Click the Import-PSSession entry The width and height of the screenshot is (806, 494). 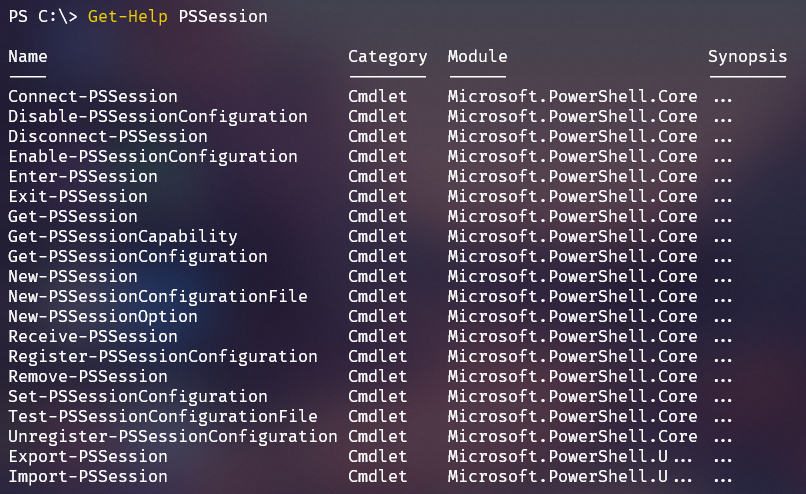[x=88, y=477]
